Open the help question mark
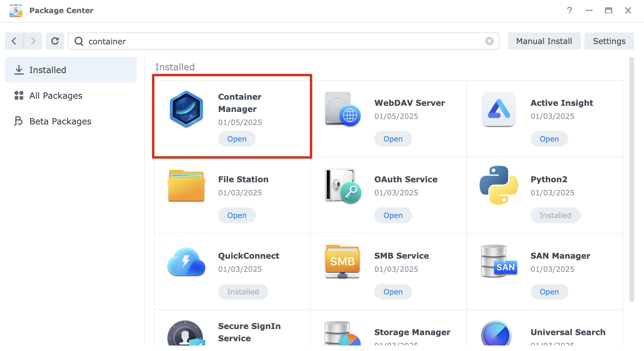 569,10
